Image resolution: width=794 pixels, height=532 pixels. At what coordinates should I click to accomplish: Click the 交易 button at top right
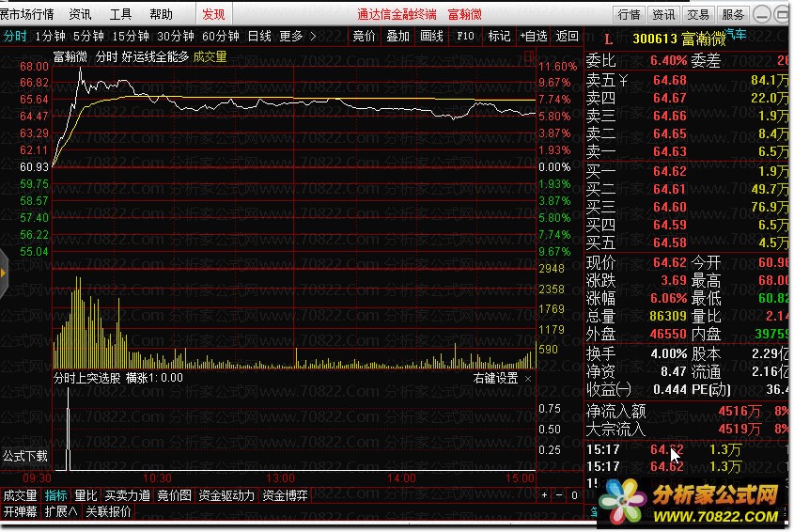[x=698, y=15]
